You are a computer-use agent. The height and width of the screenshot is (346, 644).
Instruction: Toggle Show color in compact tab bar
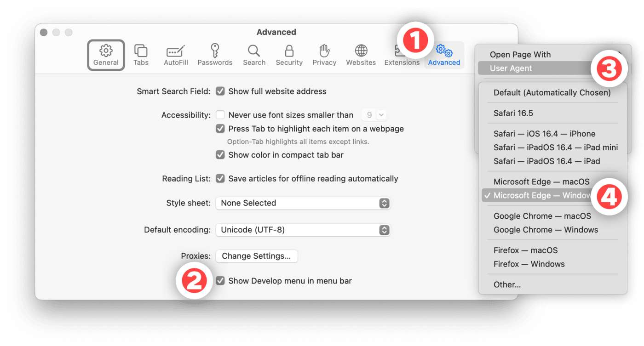pyautogui.click(x=220, y=155)
